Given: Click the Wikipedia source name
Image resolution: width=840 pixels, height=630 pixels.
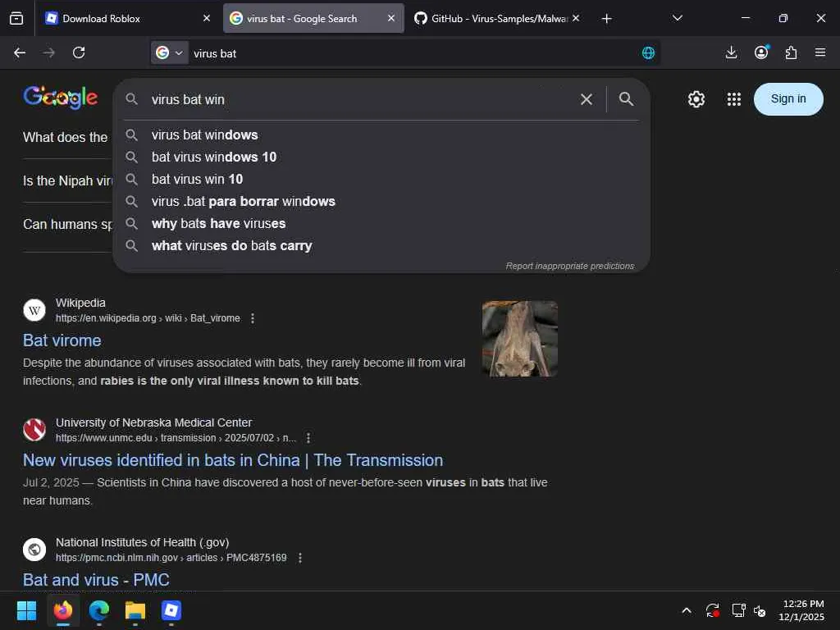Looking at the screenshot, I should 80,304.
